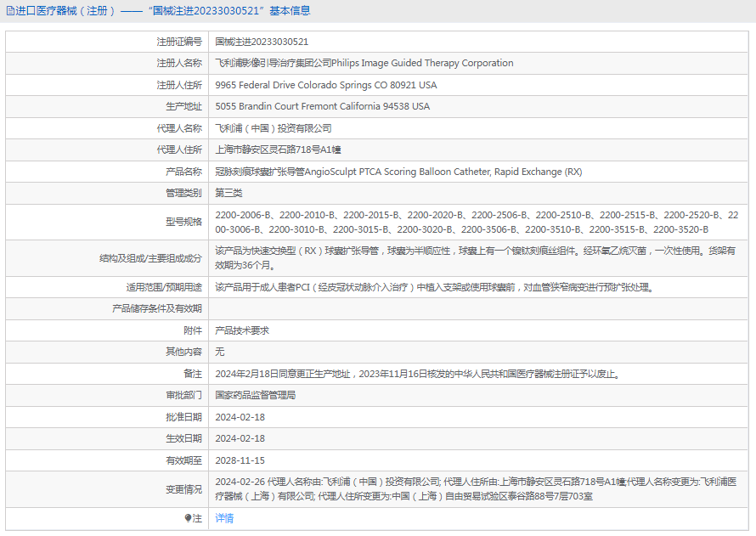Click the 国家药品监督管理局 value
This screenshot has width=756, height=536.
click(256, 395)
